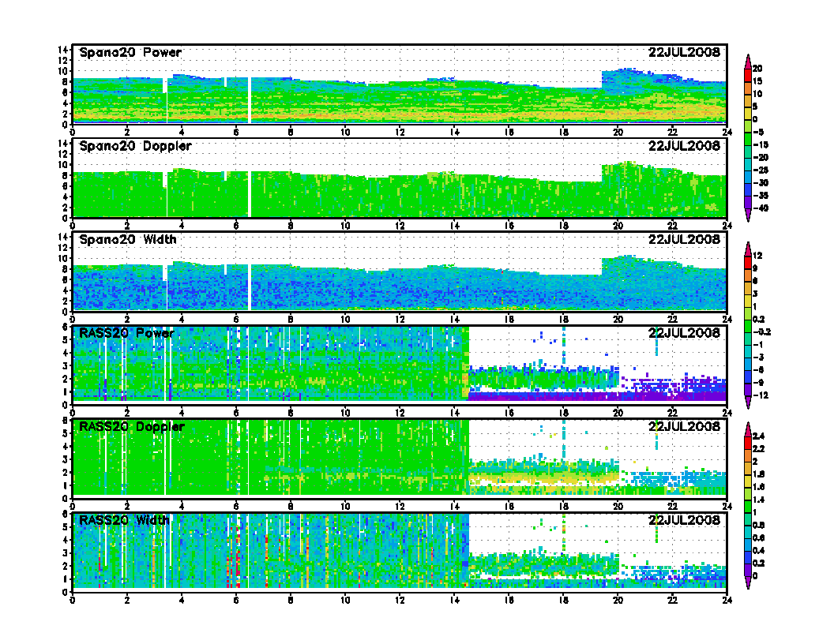The width and height of the screenshot is (834, 644).
Task: Click the "-12" label on middle colorbar
Action: point(761,395)
